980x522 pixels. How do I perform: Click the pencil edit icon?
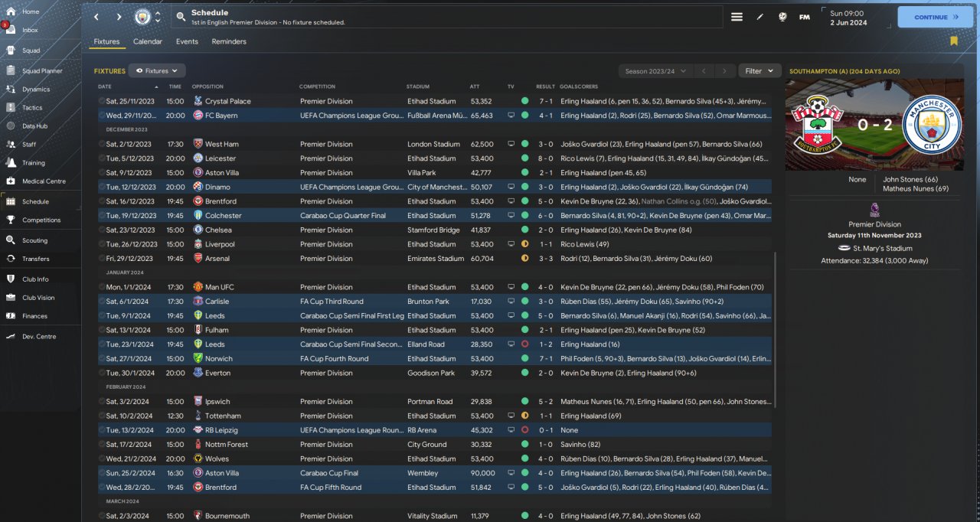click(759, 17)
